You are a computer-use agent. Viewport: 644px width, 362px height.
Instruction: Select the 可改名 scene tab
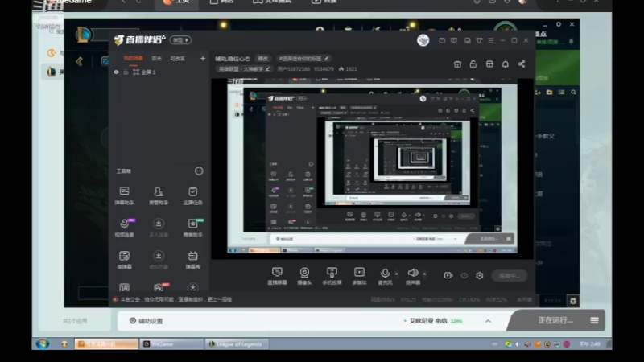coord(177,59)
